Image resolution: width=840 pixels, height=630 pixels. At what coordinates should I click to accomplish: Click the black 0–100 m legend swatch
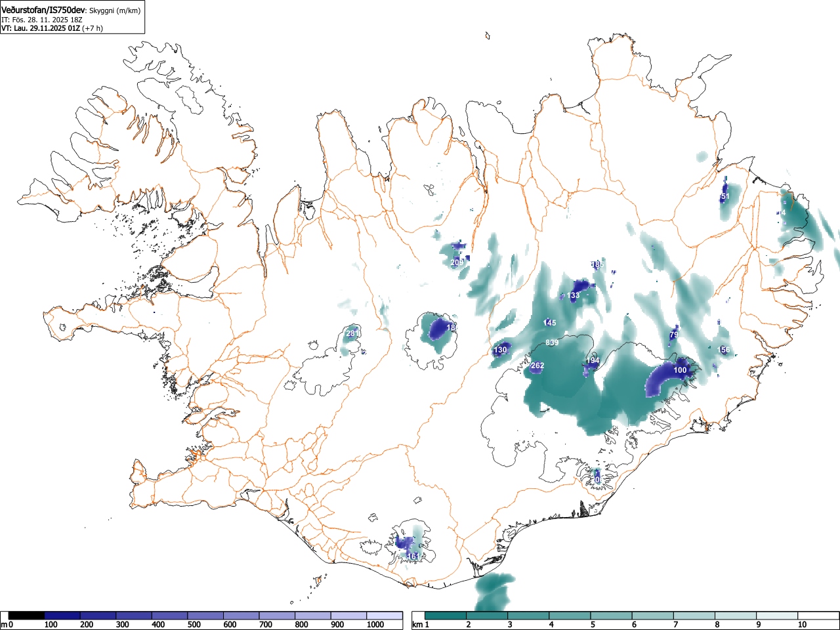(27, 616)
